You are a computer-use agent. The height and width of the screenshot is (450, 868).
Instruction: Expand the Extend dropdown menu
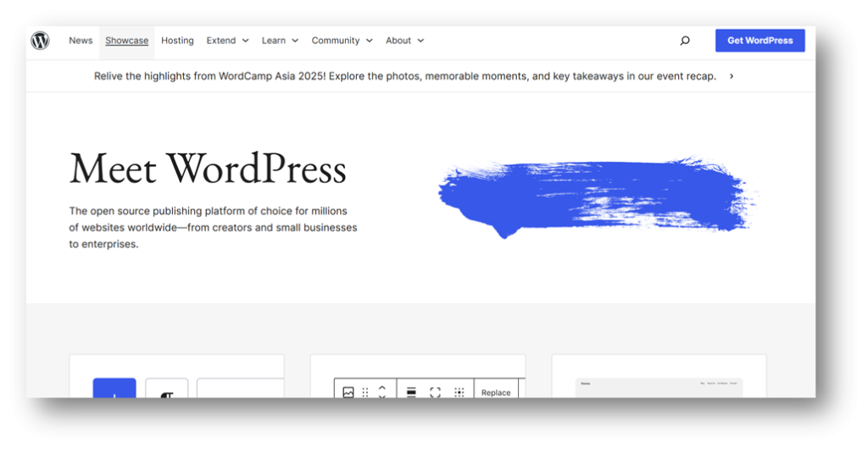pyautogui.click(x=227, y=41)
